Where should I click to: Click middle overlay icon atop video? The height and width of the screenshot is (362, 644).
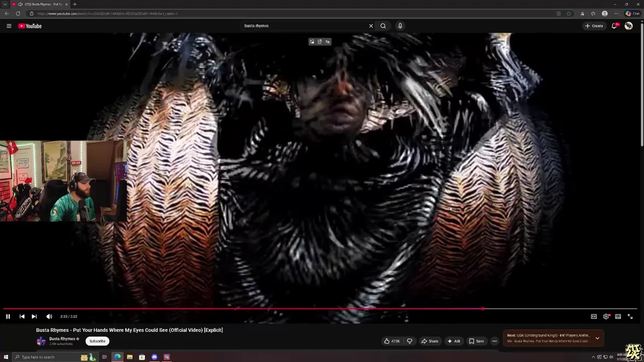[319, 42]
